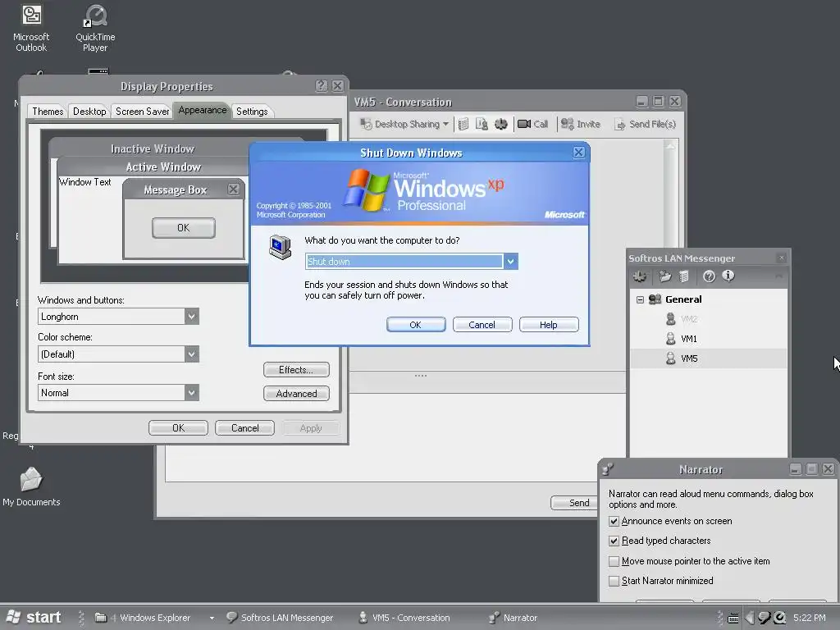Switch to the Screen Saver tab

coord(143,112)
